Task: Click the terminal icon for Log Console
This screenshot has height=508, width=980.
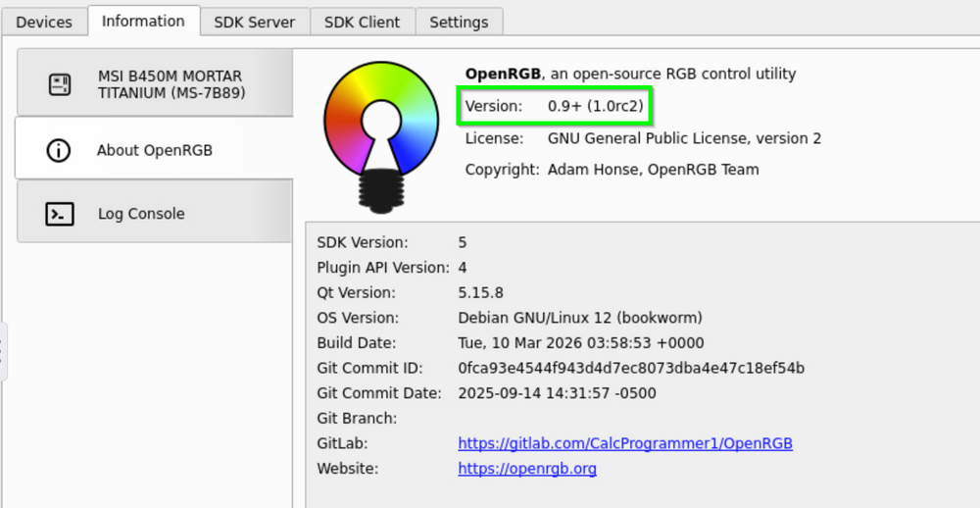Action: tap(60, 214)
